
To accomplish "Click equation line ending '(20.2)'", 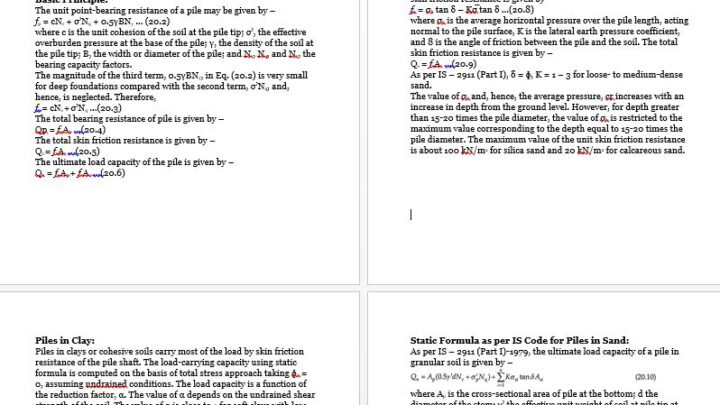I will [102, 21].
